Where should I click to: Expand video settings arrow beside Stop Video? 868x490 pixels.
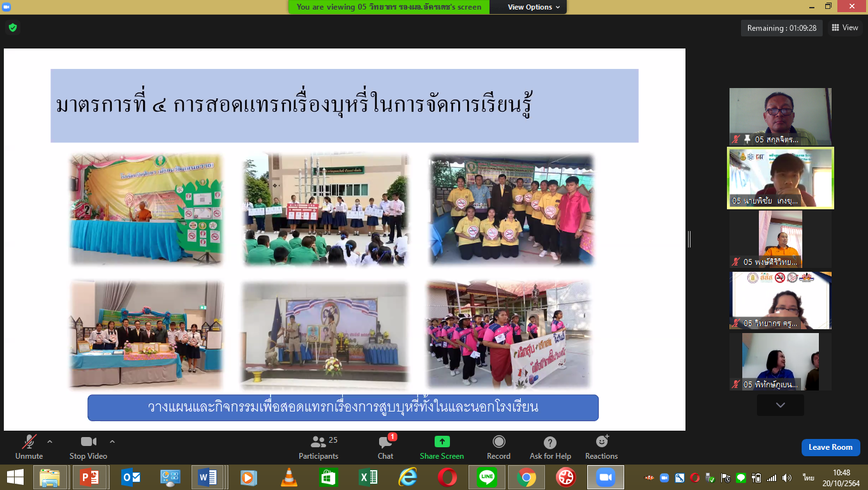click(x=112, y=442)
